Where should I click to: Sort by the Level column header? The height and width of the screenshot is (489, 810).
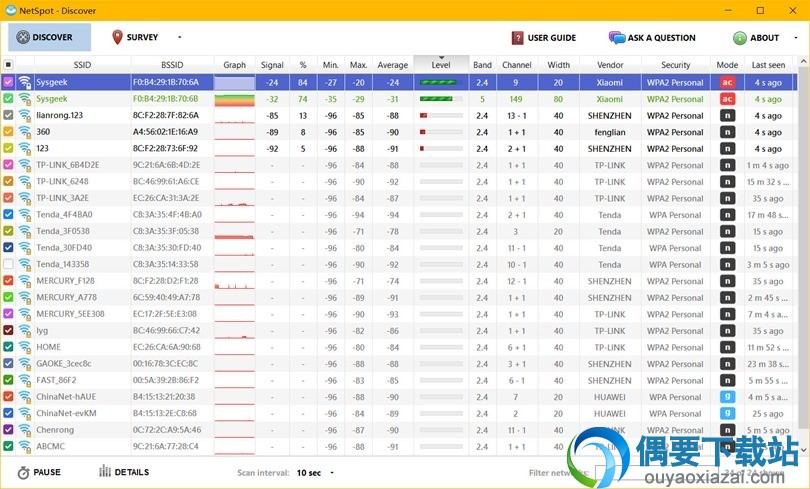point(441,65)
